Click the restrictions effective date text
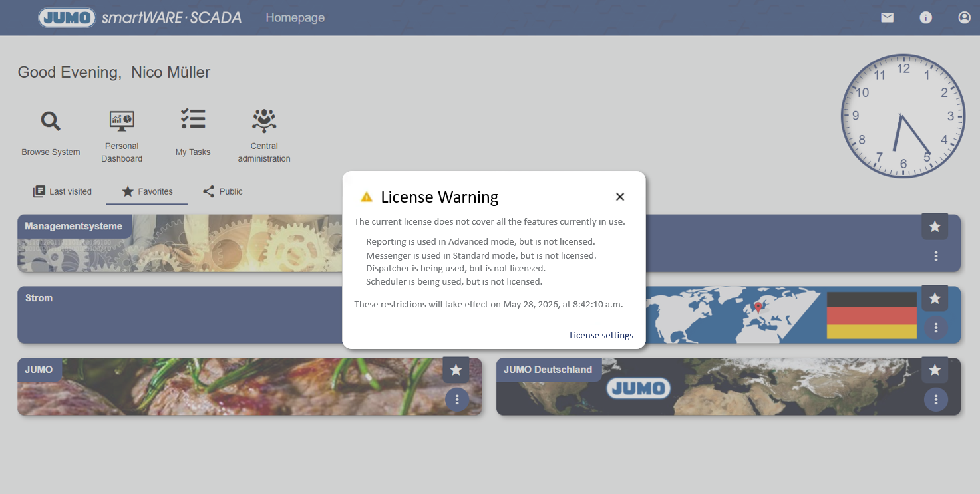Image resolution: width=980 pixels, height=494 pixels. point(488,304)
